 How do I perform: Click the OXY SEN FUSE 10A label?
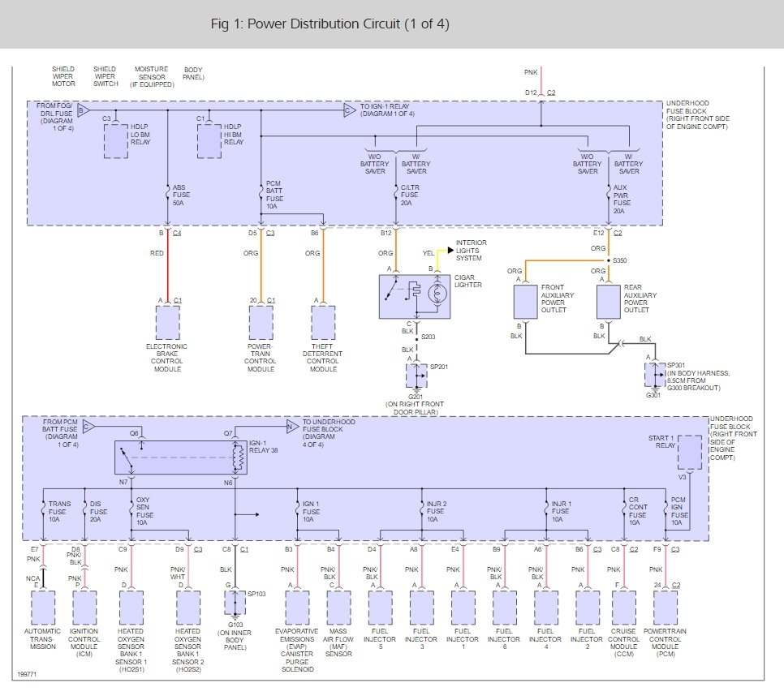pos(144,511)
